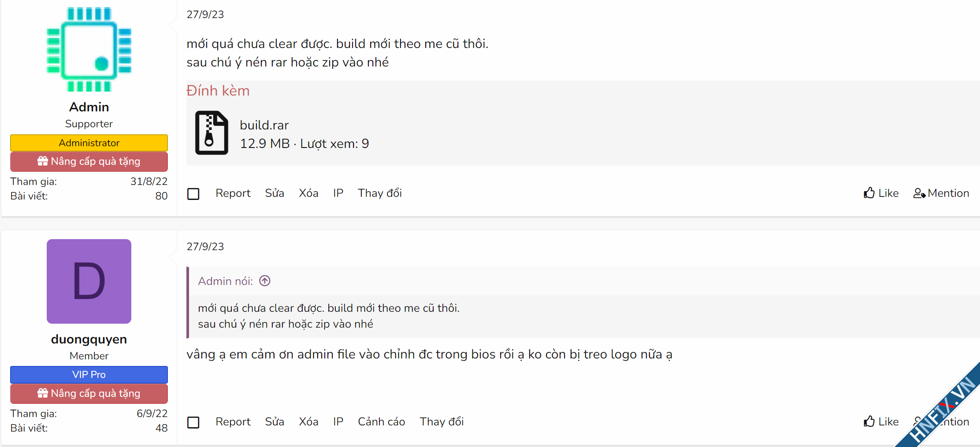Open the build.rar attachment link
Image resolution: width=980 pixels, height=447 pixels.
(264, 125)
